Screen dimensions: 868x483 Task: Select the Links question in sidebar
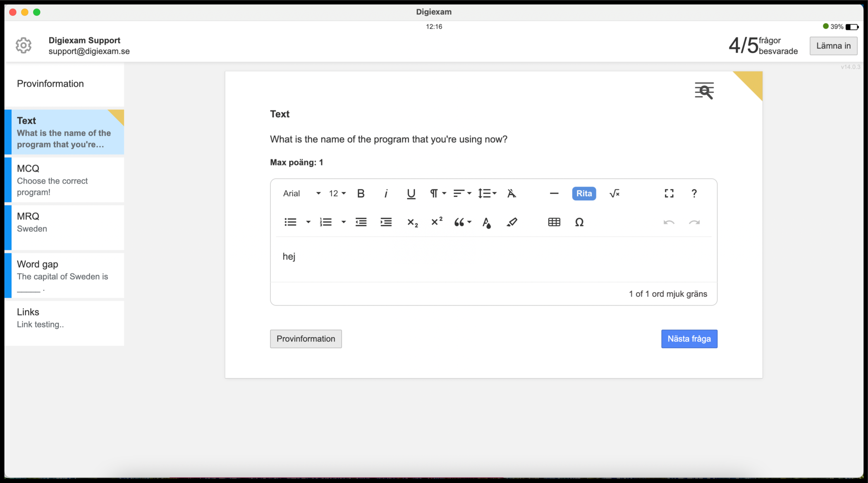click(x=64, y=323)
